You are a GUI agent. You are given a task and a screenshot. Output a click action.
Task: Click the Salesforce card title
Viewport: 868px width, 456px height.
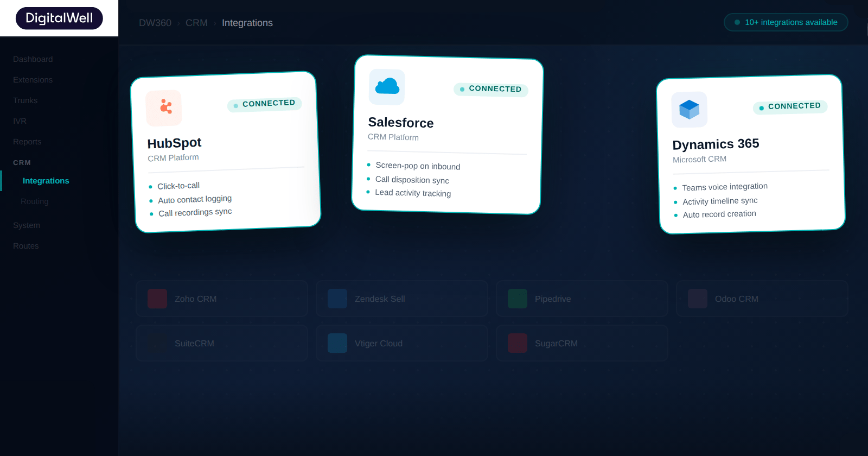click(x=401, y=123)
